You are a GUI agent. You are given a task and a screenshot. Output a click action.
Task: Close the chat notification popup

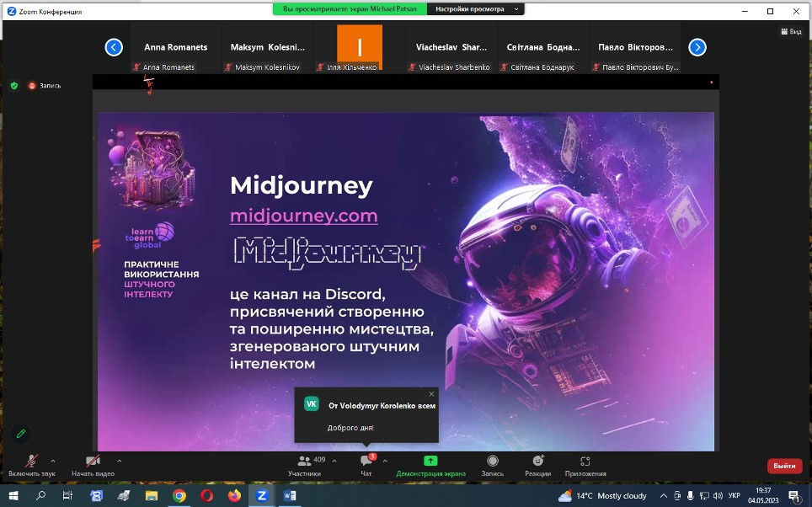431,394
